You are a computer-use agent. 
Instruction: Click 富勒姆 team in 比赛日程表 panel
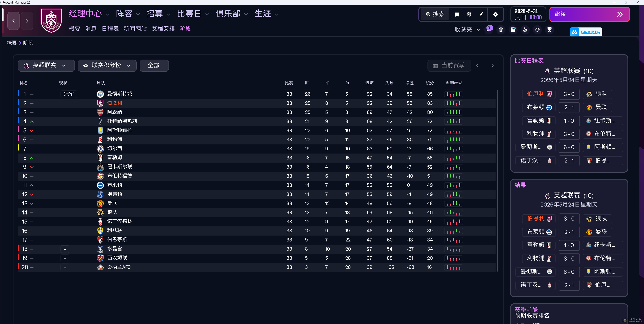539,121
